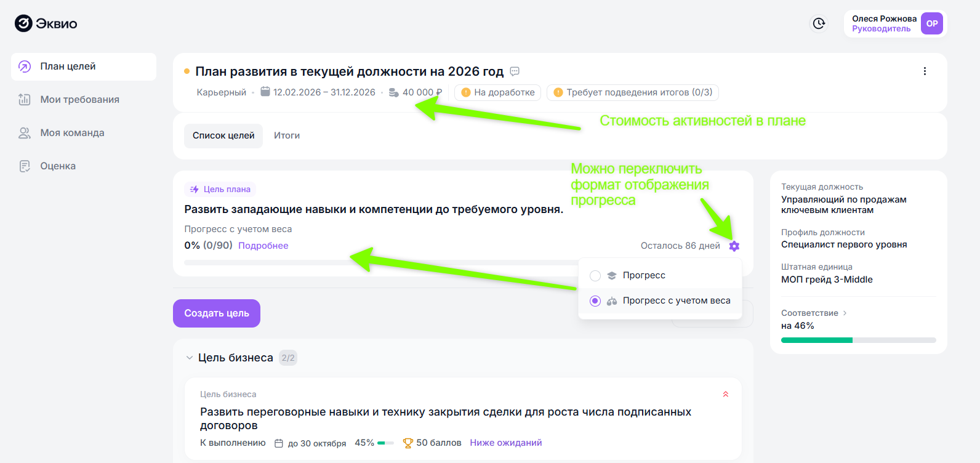Open the Олеся Рожнова profile card
The height and width of the screenshot is (463, 980).
tap(896, 23)
